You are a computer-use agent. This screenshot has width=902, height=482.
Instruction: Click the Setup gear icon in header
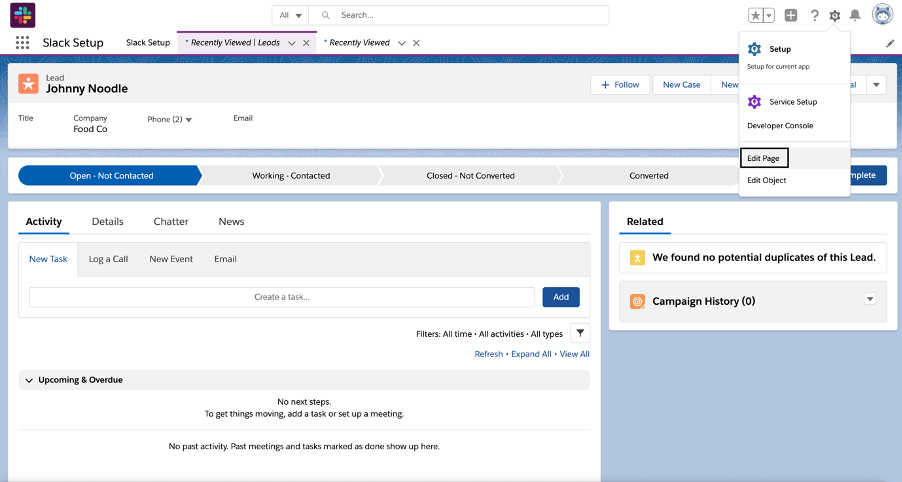pos(835,16)
